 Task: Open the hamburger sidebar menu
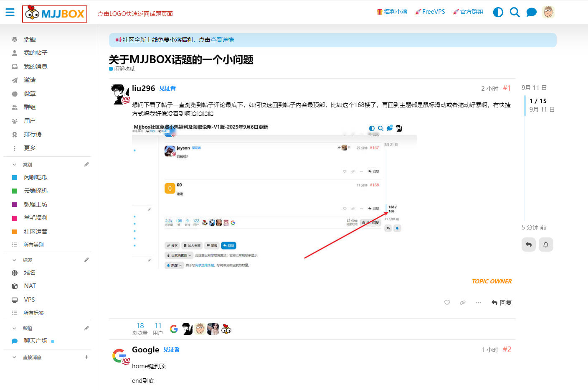click(x=10, y=12)
